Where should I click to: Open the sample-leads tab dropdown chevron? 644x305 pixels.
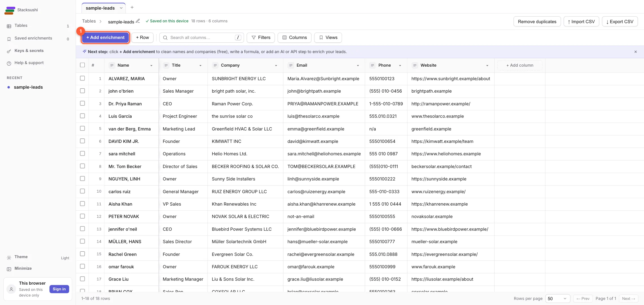coord(121,8)
